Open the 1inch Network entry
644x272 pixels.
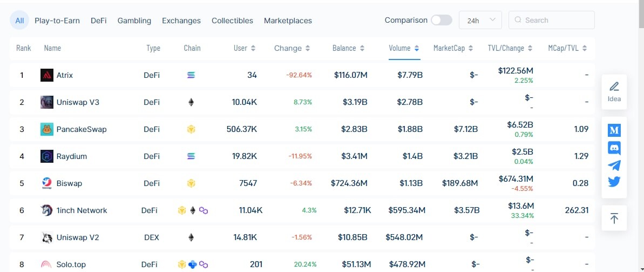(82, 210)
